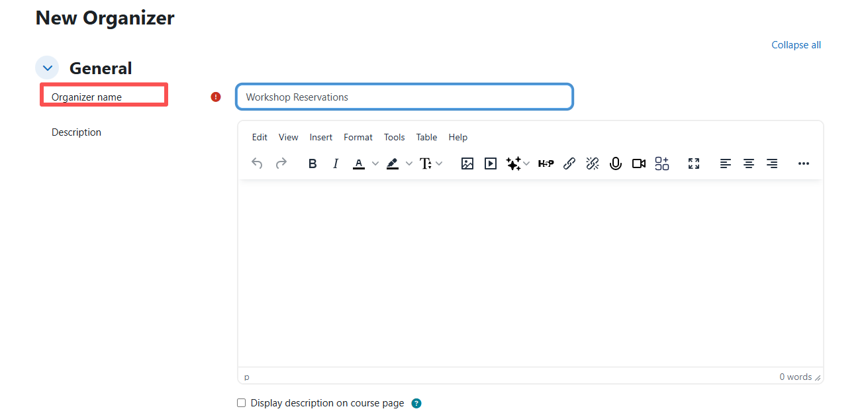This screenshot has height=417, width=868.
Task: Open the Format menu
Action: pyautogui.click(x=358, y=137)
